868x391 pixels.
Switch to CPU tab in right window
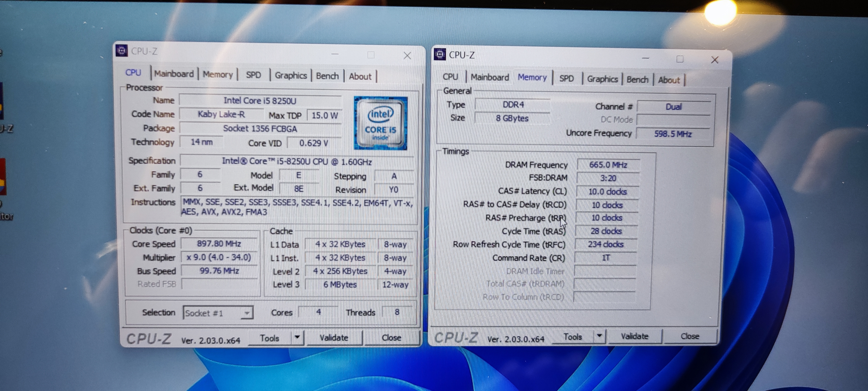tap(450, 77)
